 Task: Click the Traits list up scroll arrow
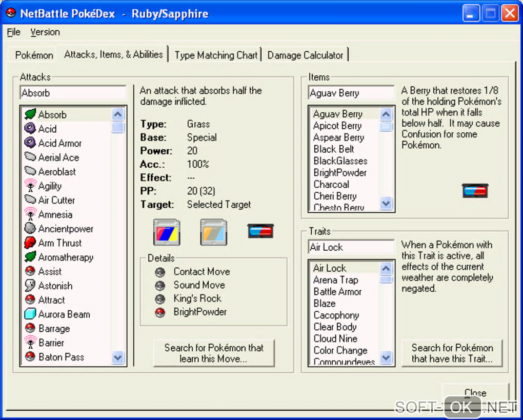click(x=386, y=268)
